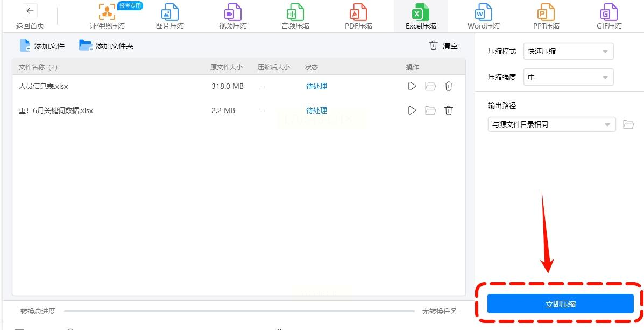Expand the 压缩模式 dropdown showing 快速压缩
The image size is (644, 330).
tap(569, 51)
